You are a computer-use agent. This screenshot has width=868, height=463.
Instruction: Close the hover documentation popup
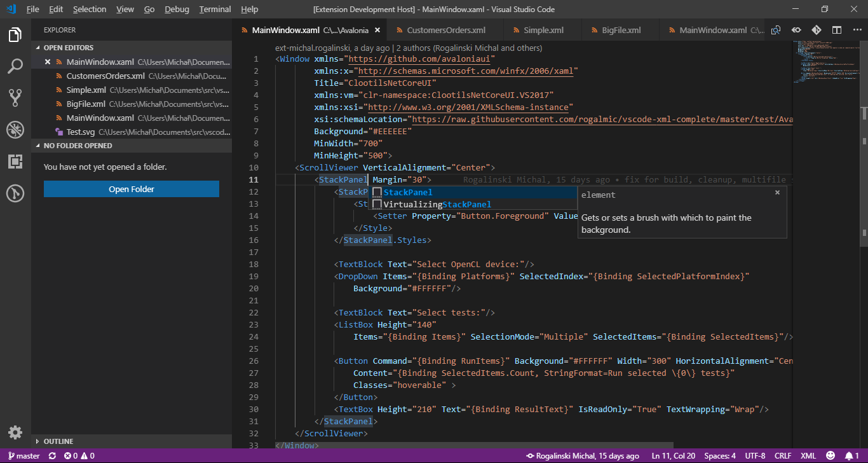(x=777, y=192)
